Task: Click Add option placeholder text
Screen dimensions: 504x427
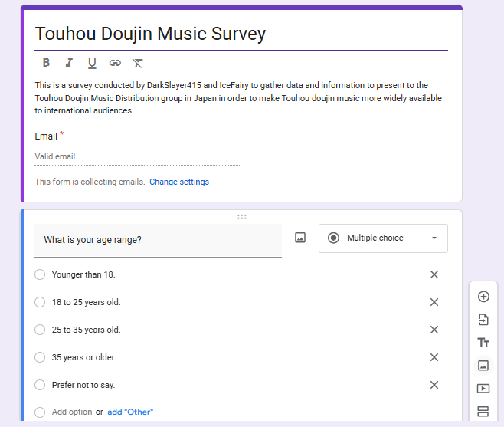Action: tap(72, 412)
